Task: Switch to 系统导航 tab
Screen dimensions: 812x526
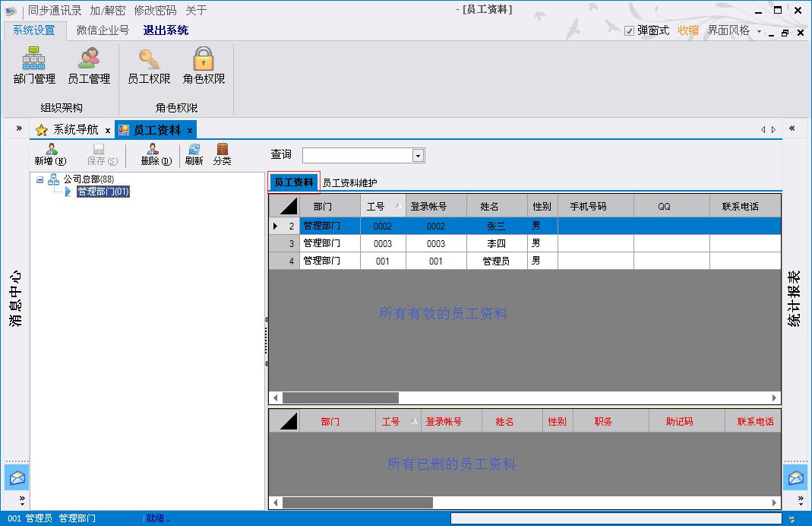Action: click(74, 130)
